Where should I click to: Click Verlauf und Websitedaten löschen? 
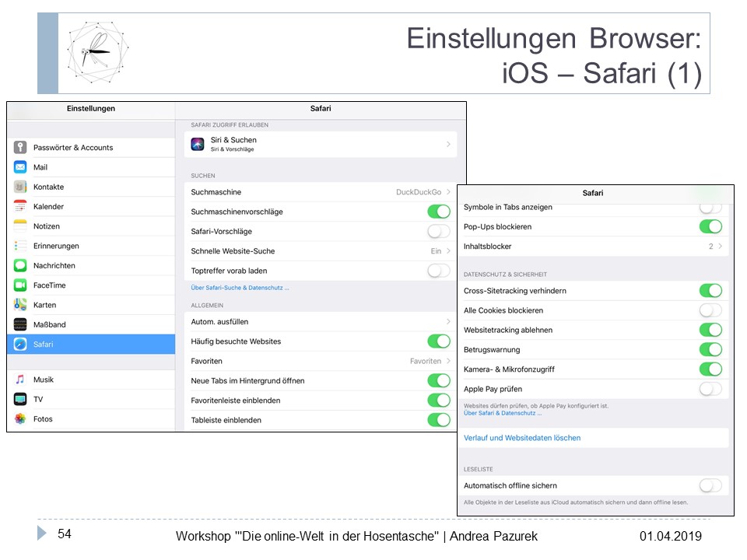[x=522, y=438]
